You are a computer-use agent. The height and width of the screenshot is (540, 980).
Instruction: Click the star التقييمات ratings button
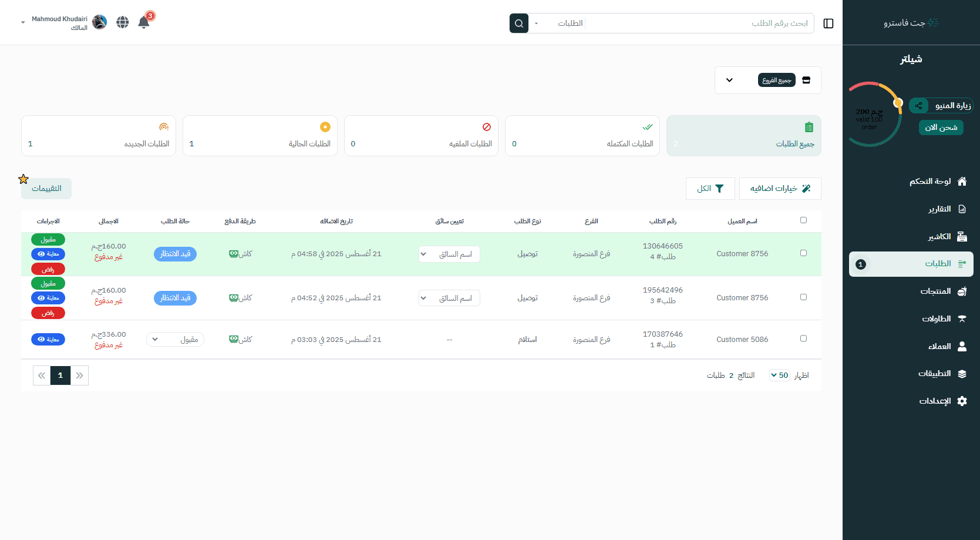coord(46,188)
